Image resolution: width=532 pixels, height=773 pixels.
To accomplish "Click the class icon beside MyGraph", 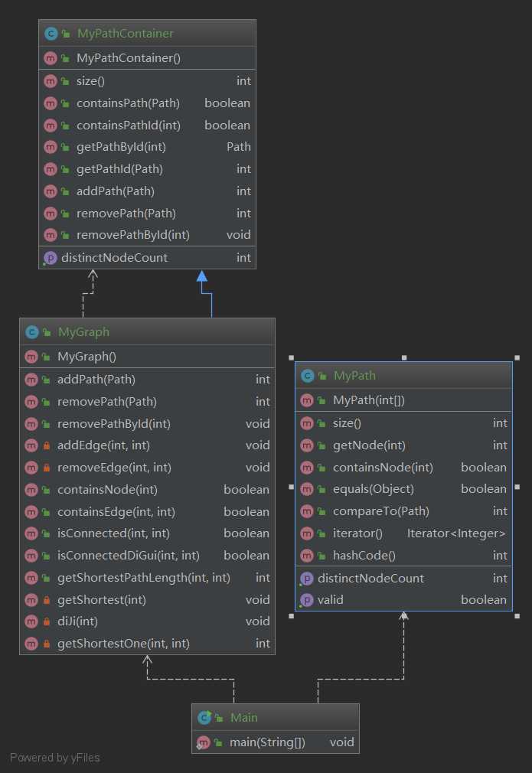I will [x=31, y=332].
